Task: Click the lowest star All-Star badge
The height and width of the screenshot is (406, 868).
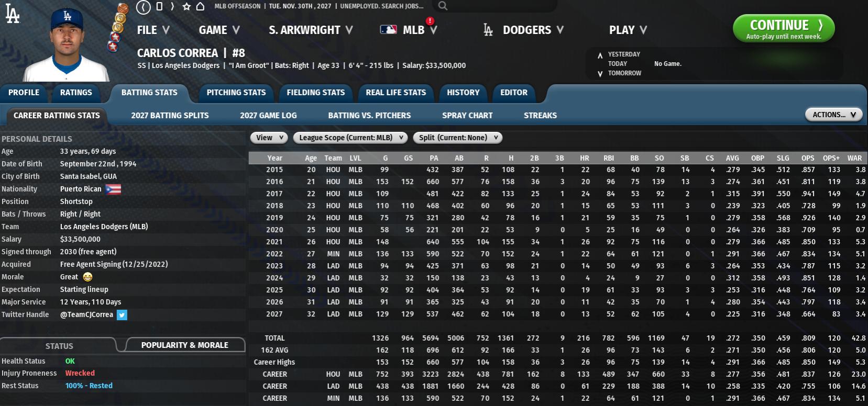Action: [112, 47]
